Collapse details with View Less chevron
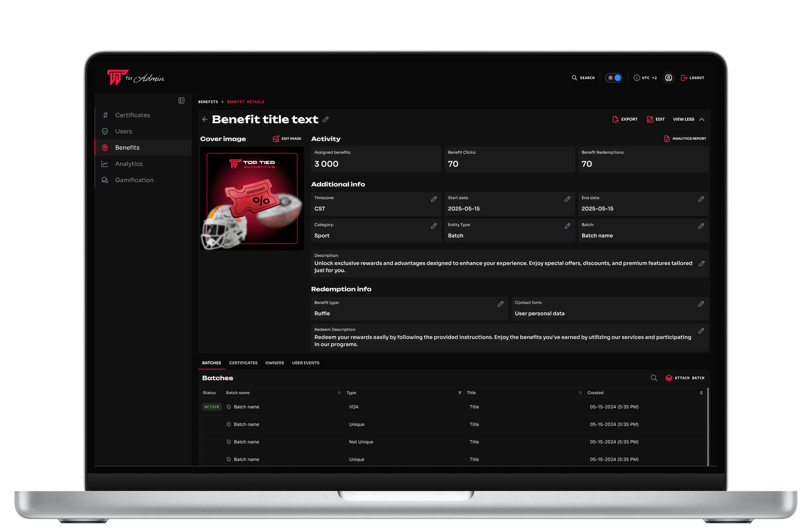Screen dimensions: 812x528 [x=701, y=119]
